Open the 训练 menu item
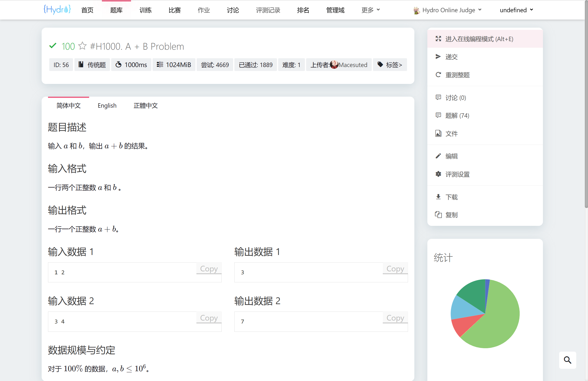 coord(145,10)
